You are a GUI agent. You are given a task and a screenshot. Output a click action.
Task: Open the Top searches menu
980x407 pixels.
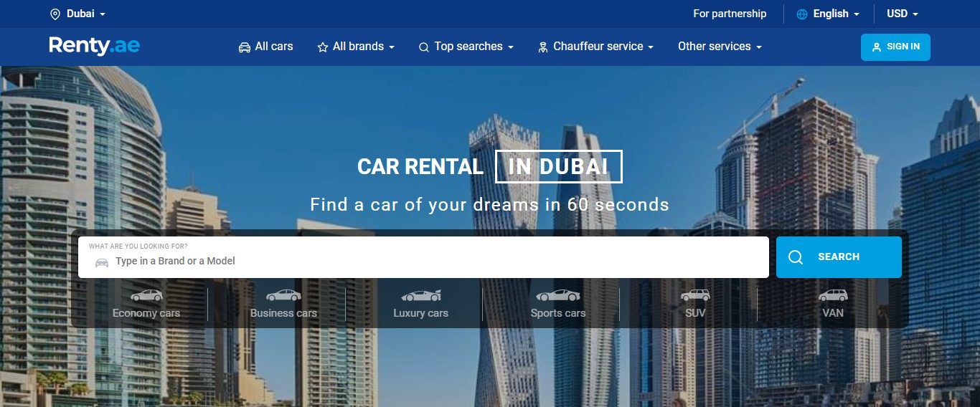(466, 47)
